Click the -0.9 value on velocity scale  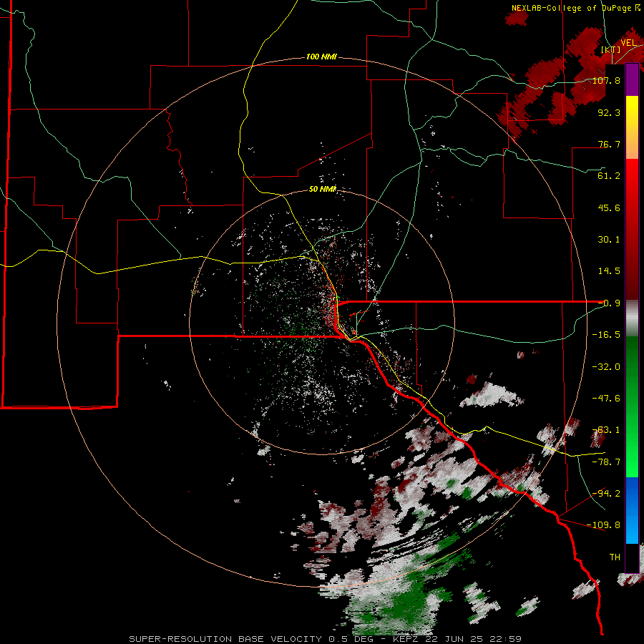609,303
